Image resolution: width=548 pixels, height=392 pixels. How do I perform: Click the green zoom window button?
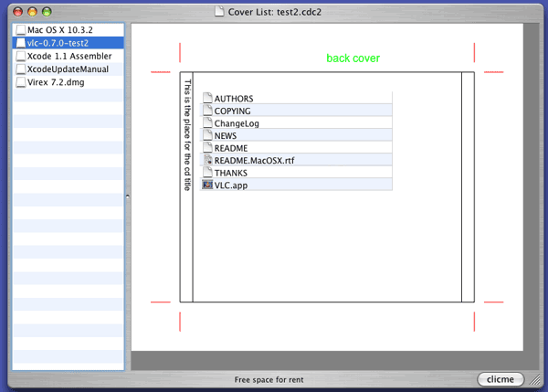pos(47,11)
